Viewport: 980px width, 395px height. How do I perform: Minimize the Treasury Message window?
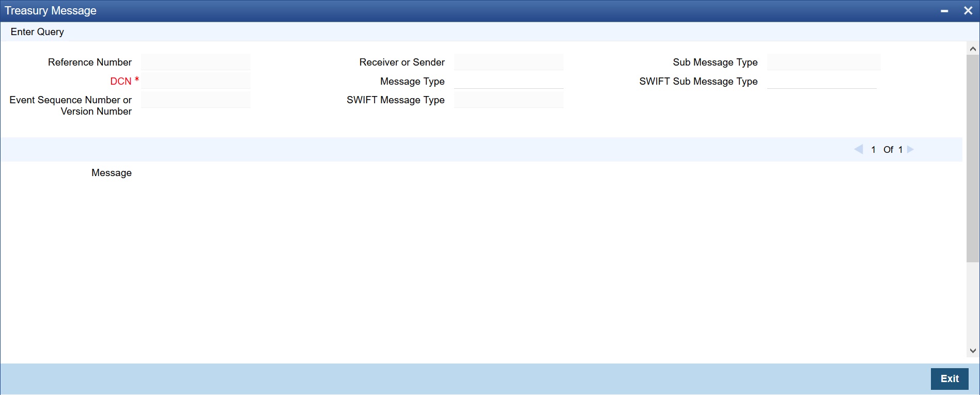944,11
